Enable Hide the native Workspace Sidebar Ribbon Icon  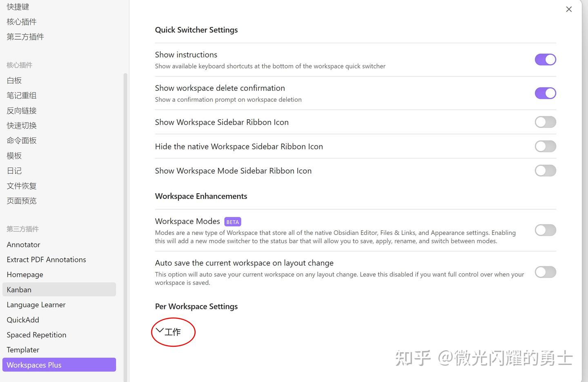[x=546, y=146]
